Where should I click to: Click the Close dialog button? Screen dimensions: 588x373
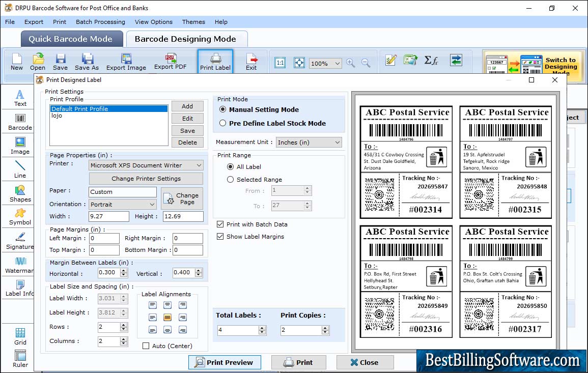click(x=365, y=362)
